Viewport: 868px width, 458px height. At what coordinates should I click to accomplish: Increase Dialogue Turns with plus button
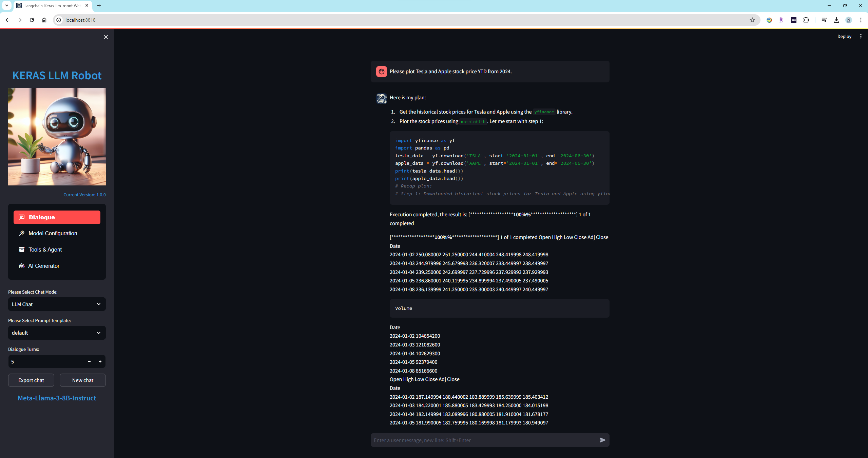[x=100, y=361]
